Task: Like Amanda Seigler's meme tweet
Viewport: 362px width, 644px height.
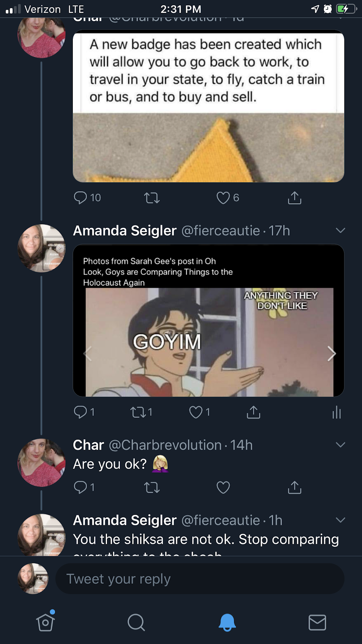Action: tap(196, 412)
